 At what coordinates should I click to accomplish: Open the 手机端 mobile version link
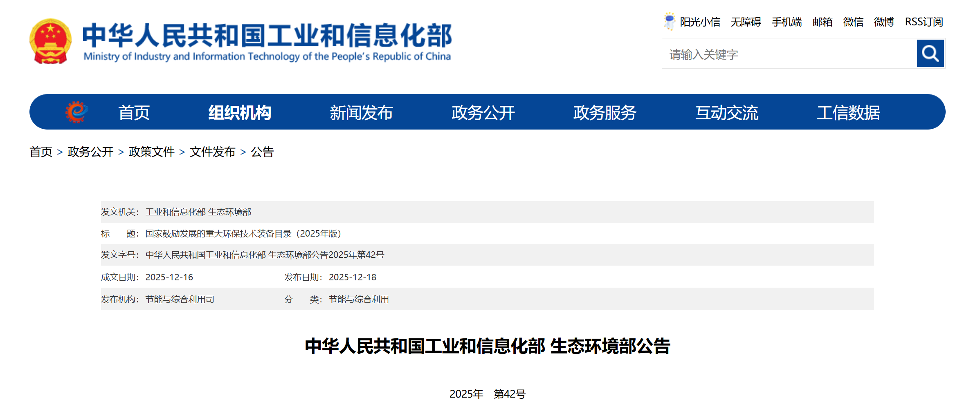(x=787, y=22)
